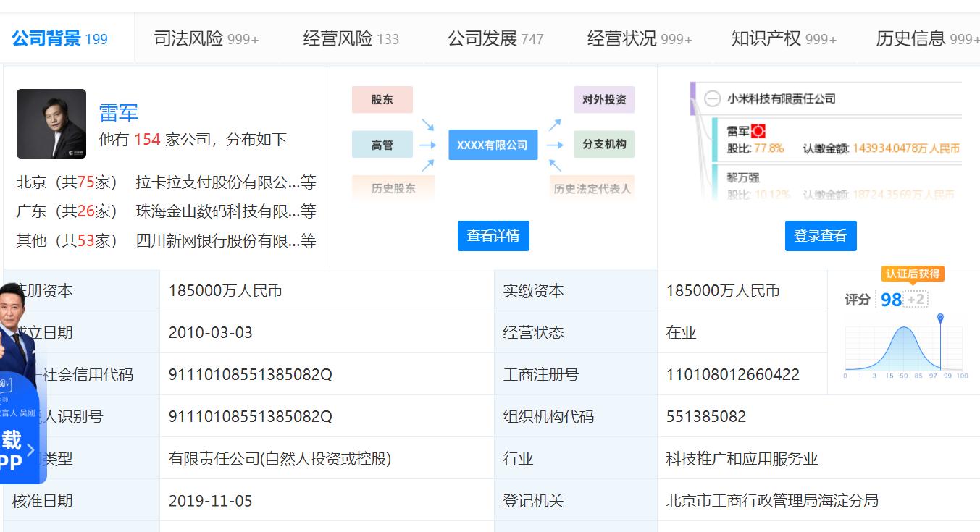Click the 高管 node in the relationship diagram

point(382,144)
